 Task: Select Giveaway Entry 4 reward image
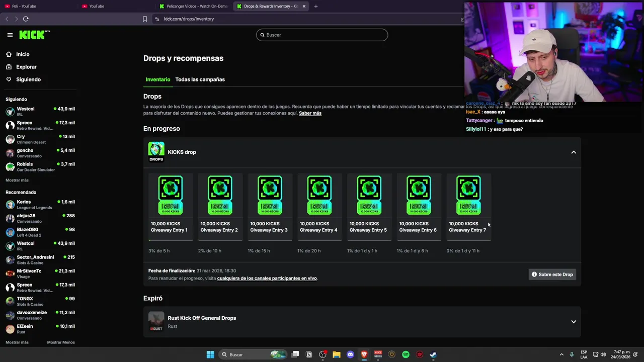[319, 195]
